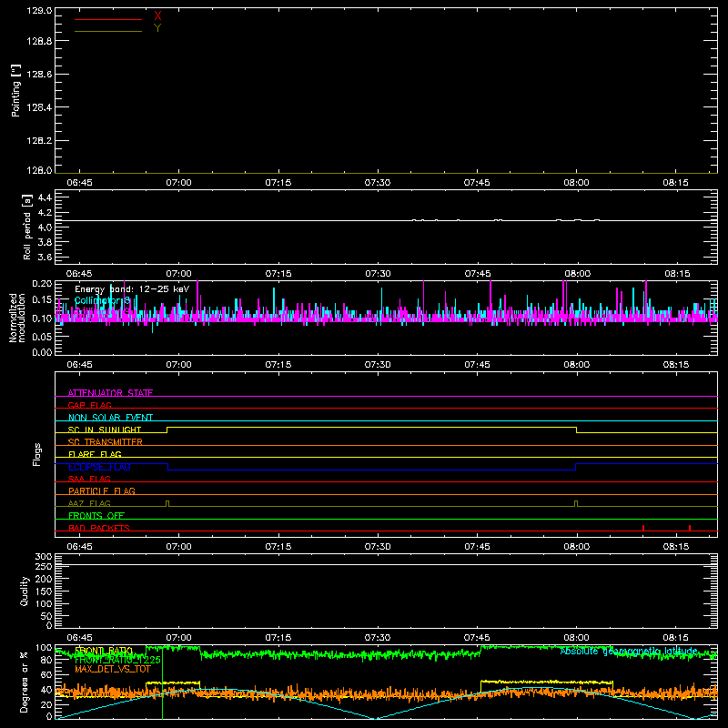Click the Flags axis title
Viewport: 728px width, 728px height.
[37, 454]
